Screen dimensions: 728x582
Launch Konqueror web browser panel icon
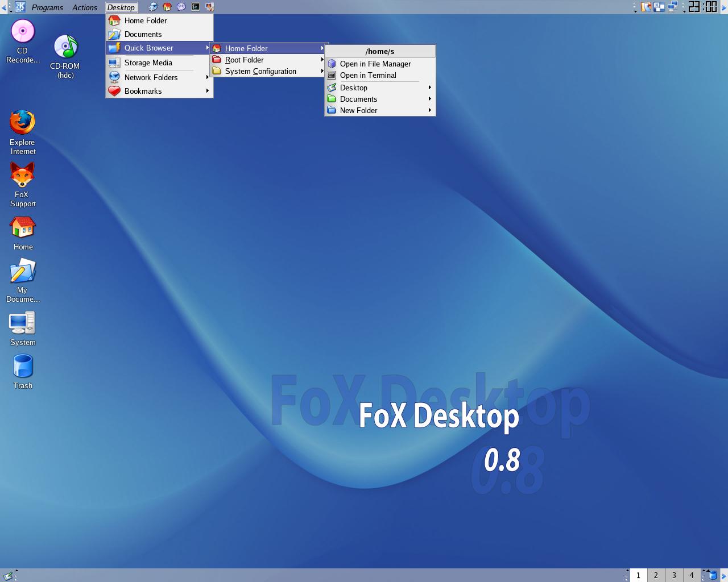(x=153, y=7)
